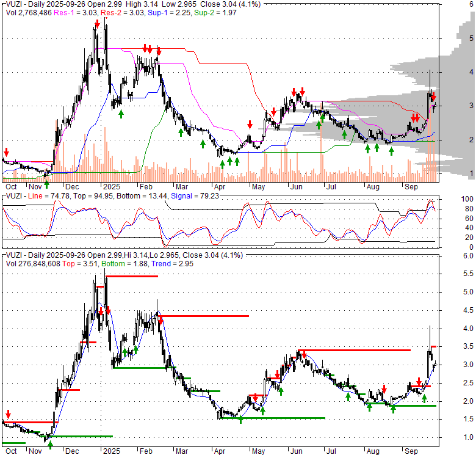The width and height of the screenshot is (476, 455).
Task: Click the Res-2 = 3.03 legend label
Action: (x=122, y=13)
